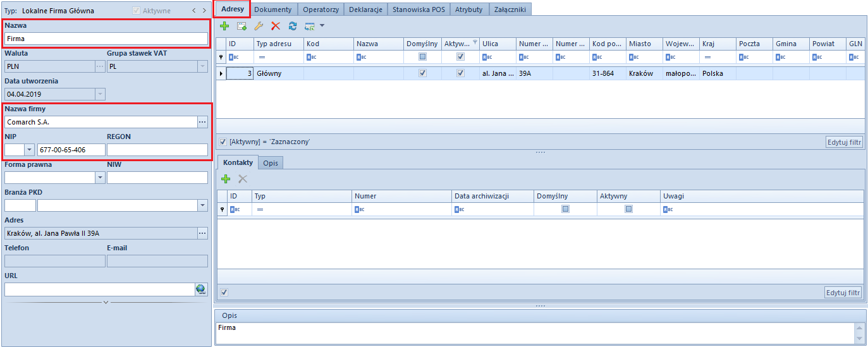Sort by Kod pocztowy column header

(607, 44)
